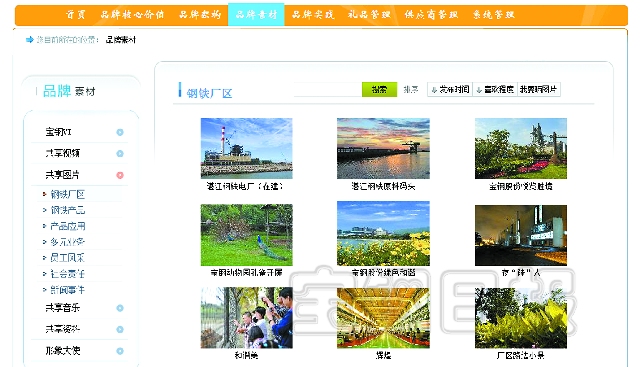The width and height of the screenshot is (640, 367).
Task: Click the circle icon on the first sidebar row
Action: tap(120, 132)
